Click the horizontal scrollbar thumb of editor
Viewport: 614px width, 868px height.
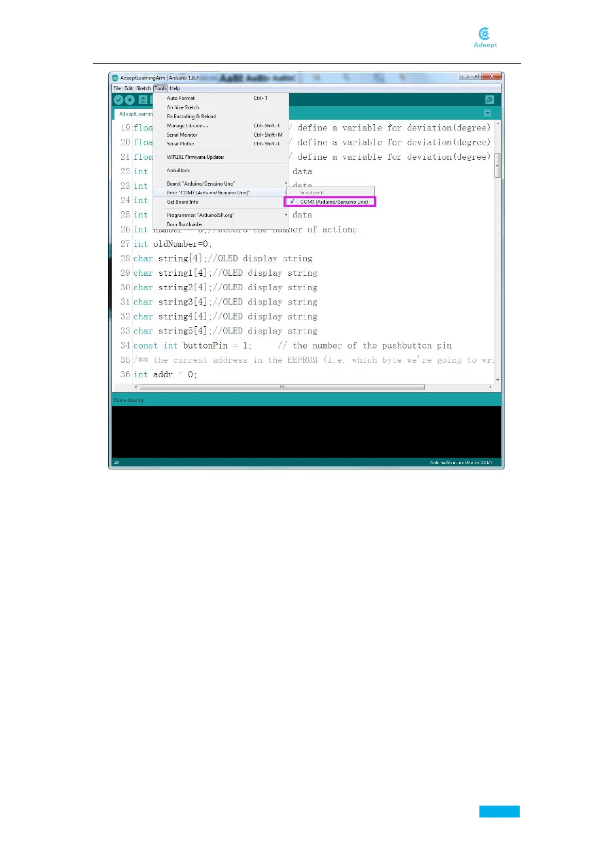pyautogui.click(x=282, y=387)
